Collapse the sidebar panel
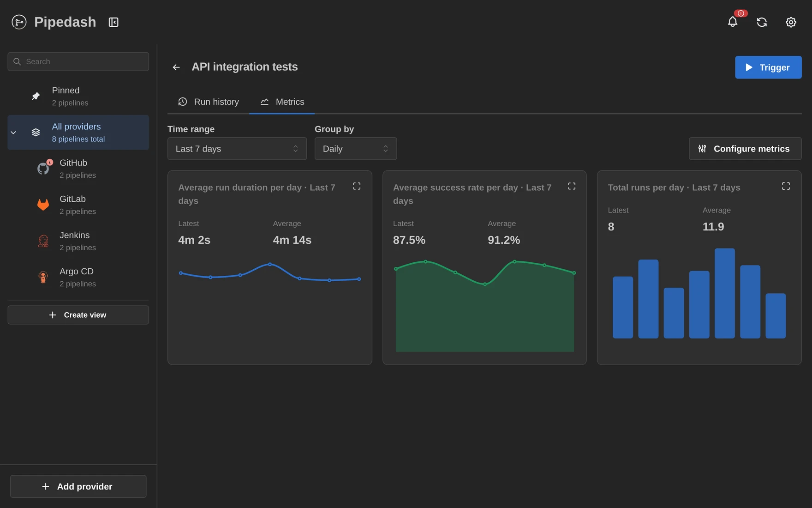 113,22
